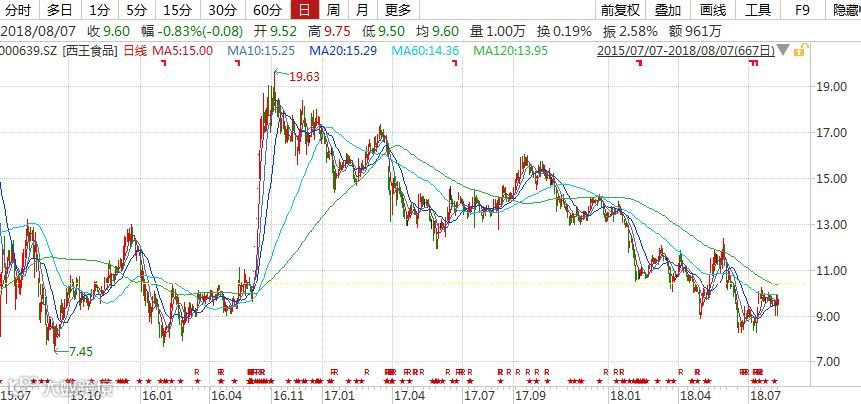Click the date range link 2015/07/07-2018/08/07
861x404 pixels.
(686, 51)
